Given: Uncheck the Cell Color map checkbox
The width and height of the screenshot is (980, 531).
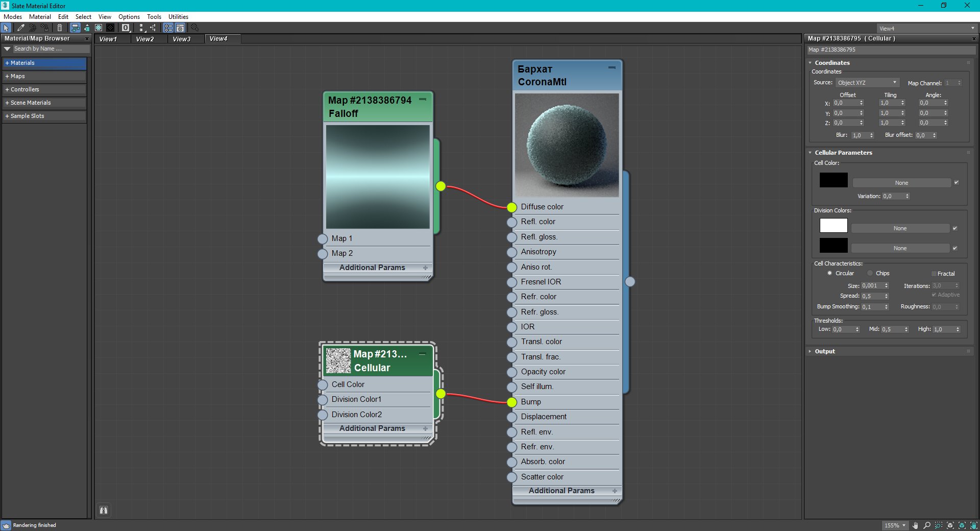Looking at the screenshot, I should pyautogui.click(x=957, y=182).
